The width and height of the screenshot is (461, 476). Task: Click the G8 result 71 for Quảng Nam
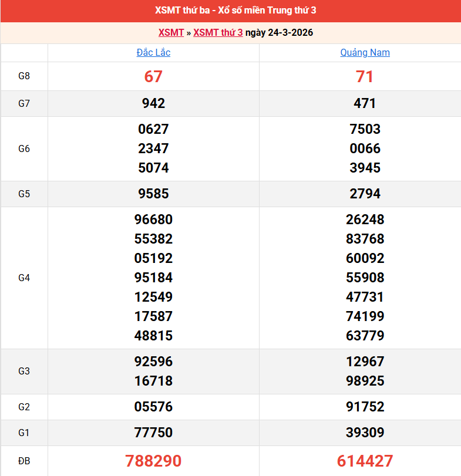[x=365, y=76]
